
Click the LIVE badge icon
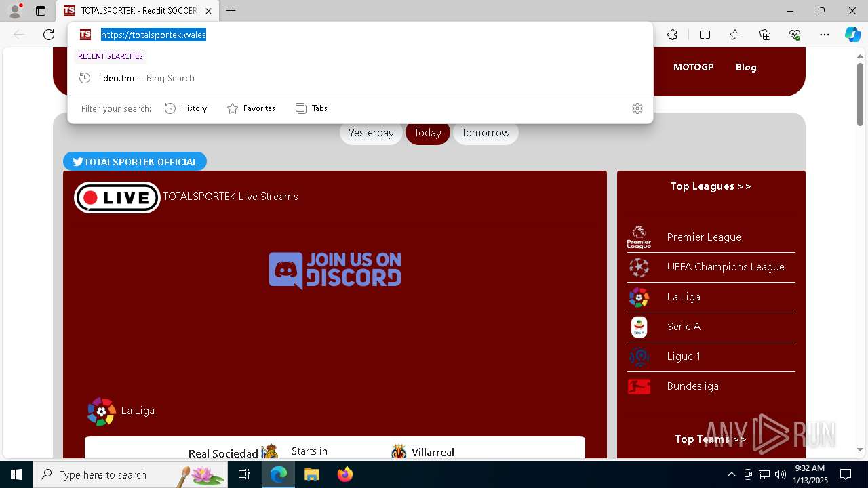(117, 197)
